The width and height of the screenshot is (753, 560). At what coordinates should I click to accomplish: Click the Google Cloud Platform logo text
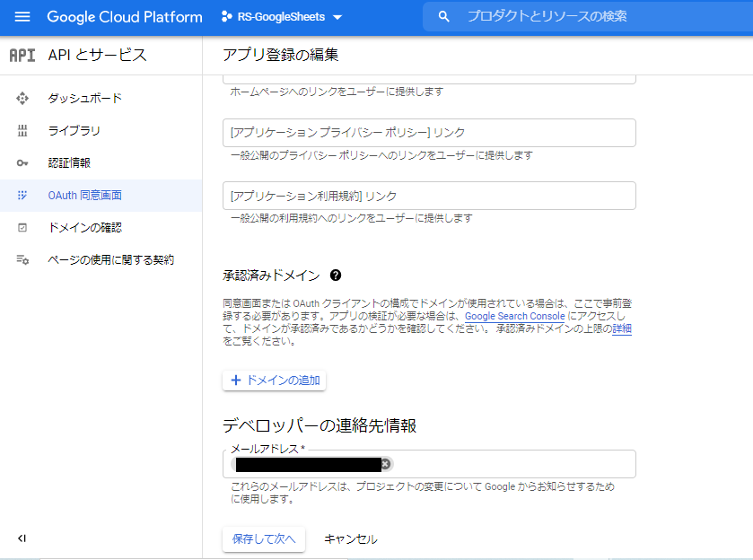coord(125,17)
